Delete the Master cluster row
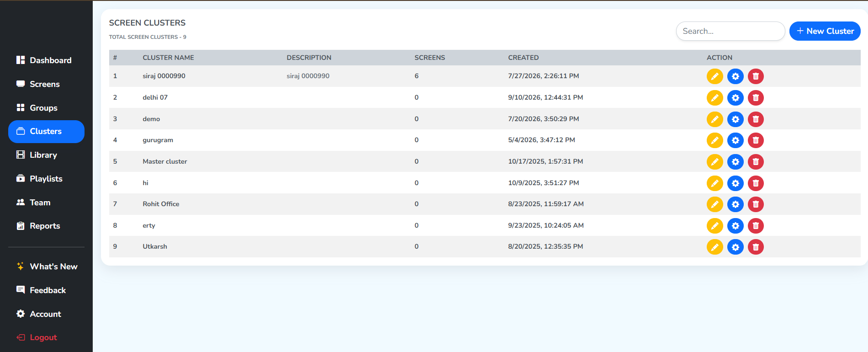The height and width of the screenshot is (352, 868). coord(756,162)
